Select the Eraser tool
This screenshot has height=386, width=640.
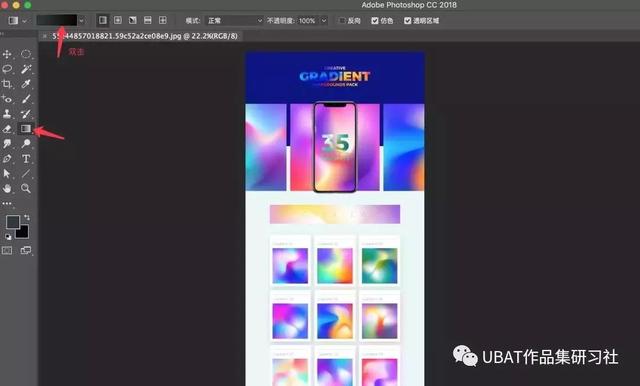point(7,129)
